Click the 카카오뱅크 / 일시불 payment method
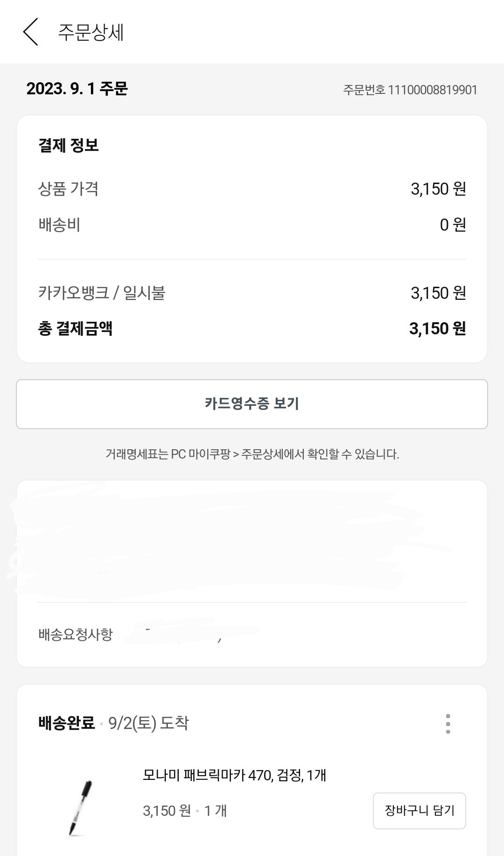The height and width of the screenshot is (856, 504). (x=102, y=293)
